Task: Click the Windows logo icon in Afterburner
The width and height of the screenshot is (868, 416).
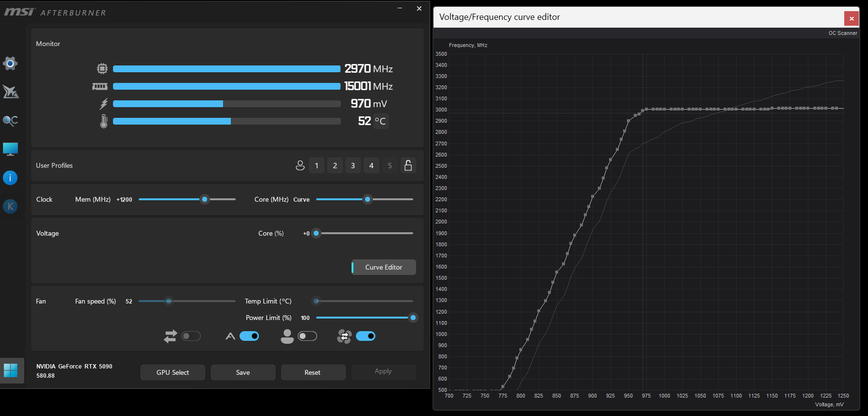Action: pyautogui.click(x=11, y=370)
